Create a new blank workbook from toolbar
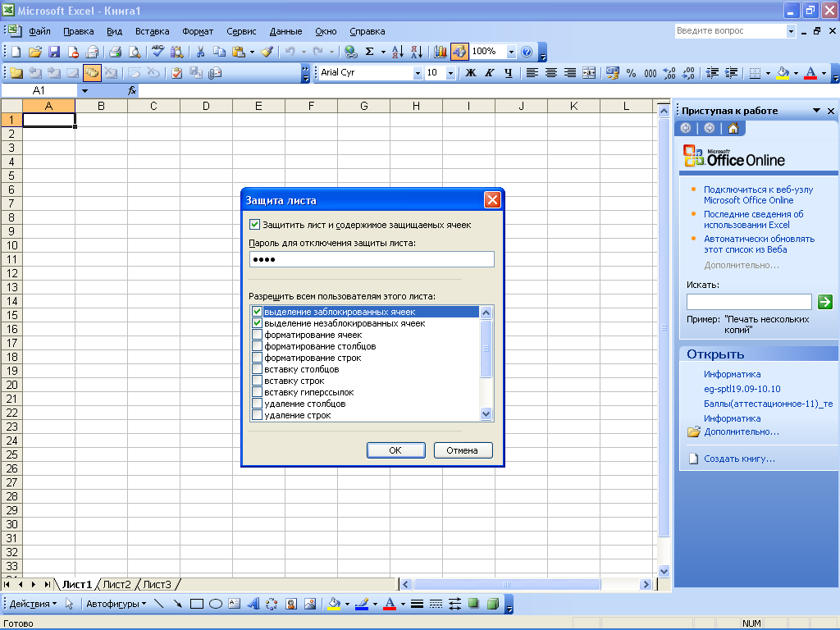Viewport: 840px width, 630px height. point(16,52)
